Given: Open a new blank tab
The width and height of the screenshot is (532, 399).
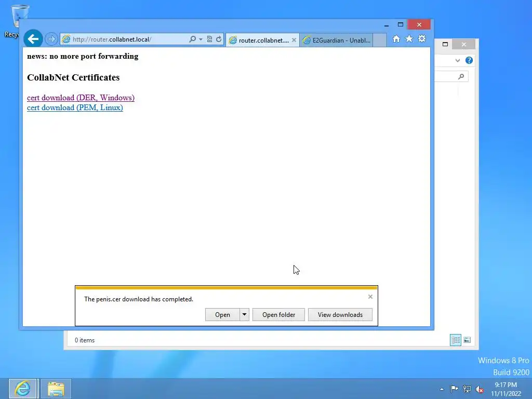Looking at the screenshot, I should pos(380,40).
